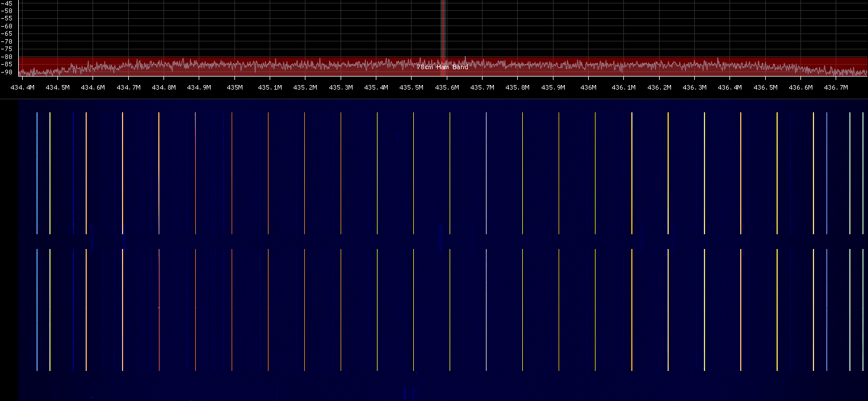Select the 434.9M frequency label
868x401 pixels.
click(199, 88)
